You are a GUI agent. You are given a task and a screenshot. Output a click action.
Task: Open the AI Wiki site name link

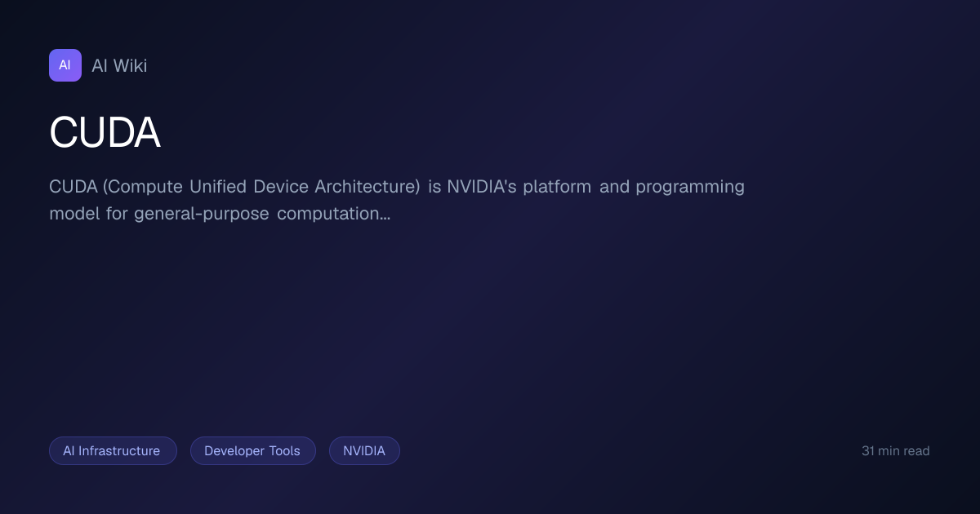119,66
